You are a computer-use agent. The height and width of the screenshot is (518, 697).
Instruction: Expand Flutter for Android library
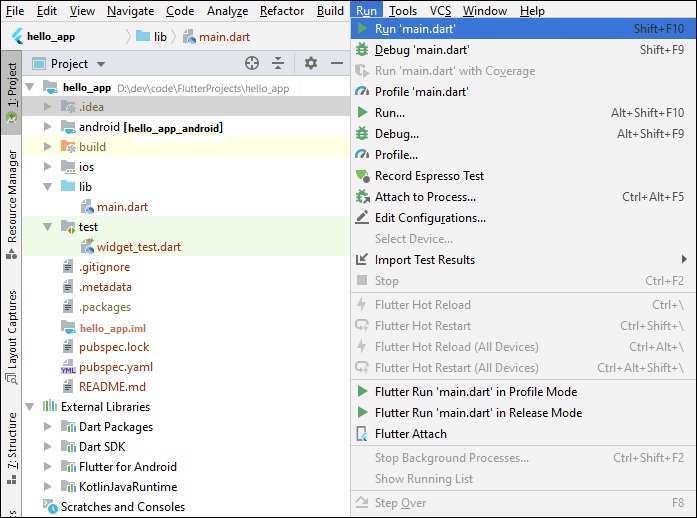coord(48,466)
